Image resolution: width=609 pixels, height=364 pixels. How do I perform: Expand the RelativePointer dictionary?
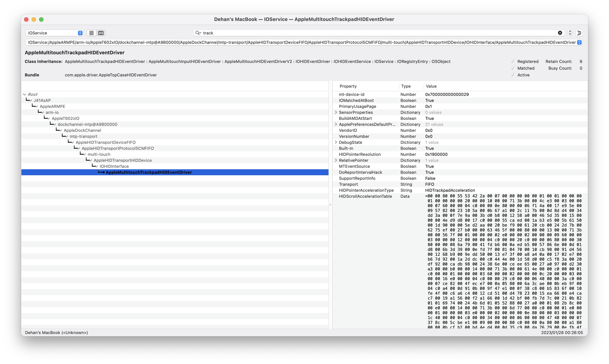[336, 160]
